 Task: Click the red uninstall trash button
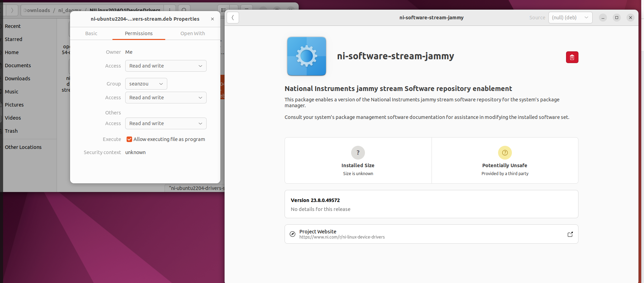tap(572, 57)
